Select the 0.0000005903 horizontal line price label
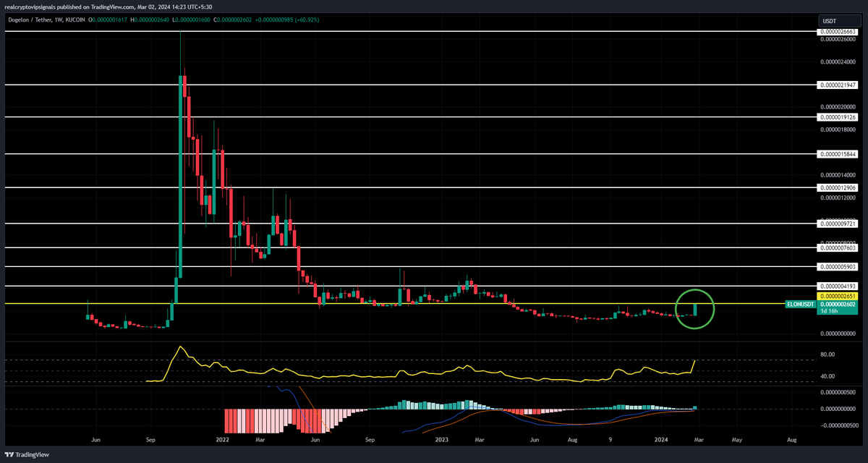Screen dimensions: 868x463 838,267
